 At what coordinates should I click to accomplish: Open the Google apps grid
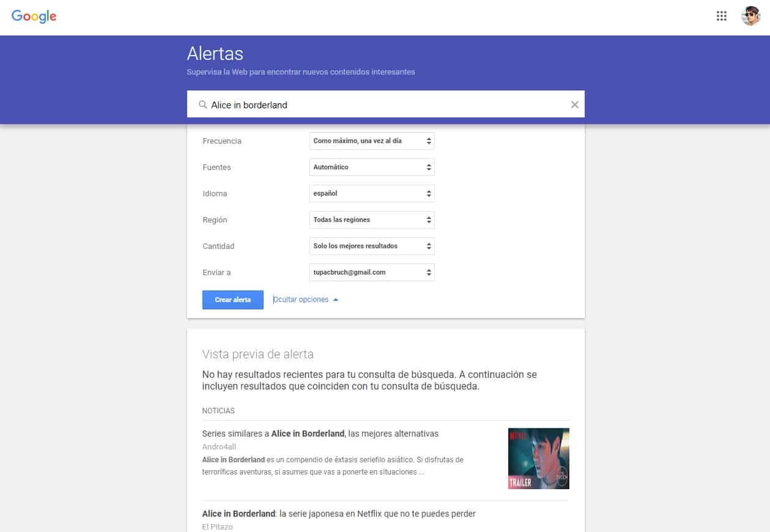(722, 17)
